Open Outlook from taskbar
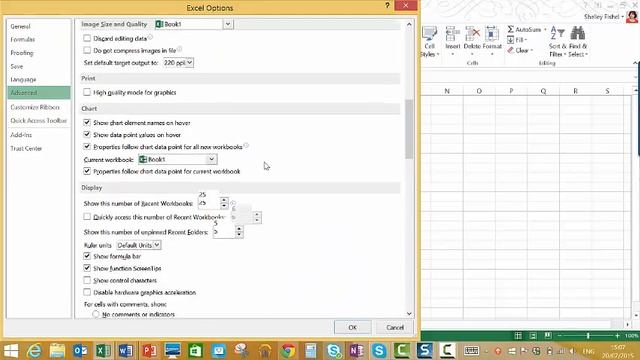Screen dimensions: 640x360 coord(80,351)
